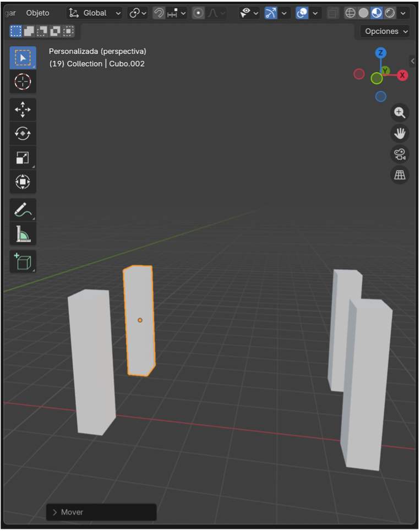Open the partially visible Agregar menu
Image resolution: width=420 pixels, height=531 pixels.
(x=10, y=13)
